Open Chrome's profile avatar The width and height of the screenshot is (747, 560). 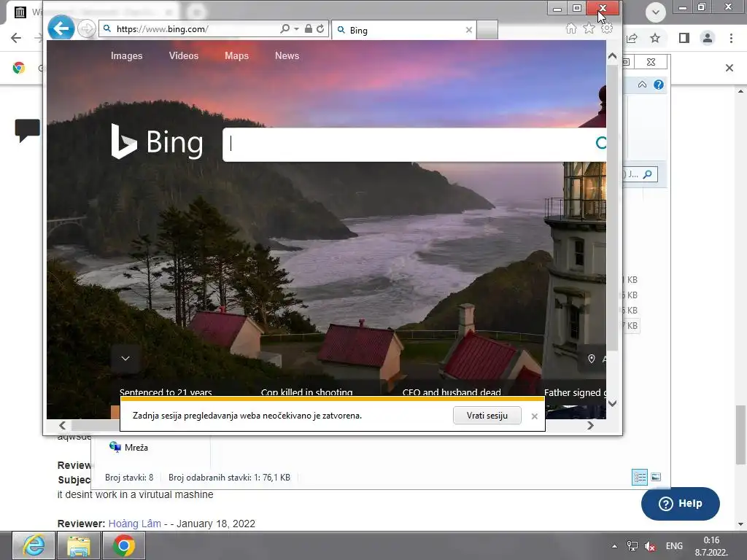pos(708,38)
